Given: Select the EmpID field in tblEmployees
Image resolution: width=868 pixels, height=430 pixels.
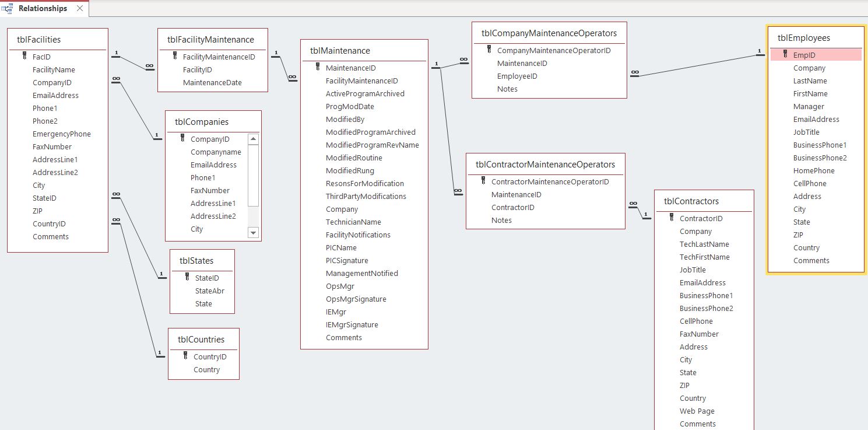Looking at the screenshot, I should [816, 55].
